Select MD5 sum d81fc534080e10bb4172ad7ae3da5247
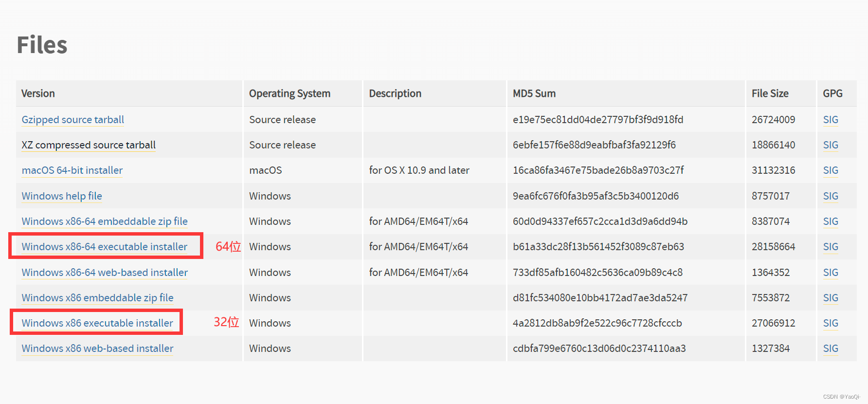The width and height of the screenshot is (868, 404). [600, 298]
